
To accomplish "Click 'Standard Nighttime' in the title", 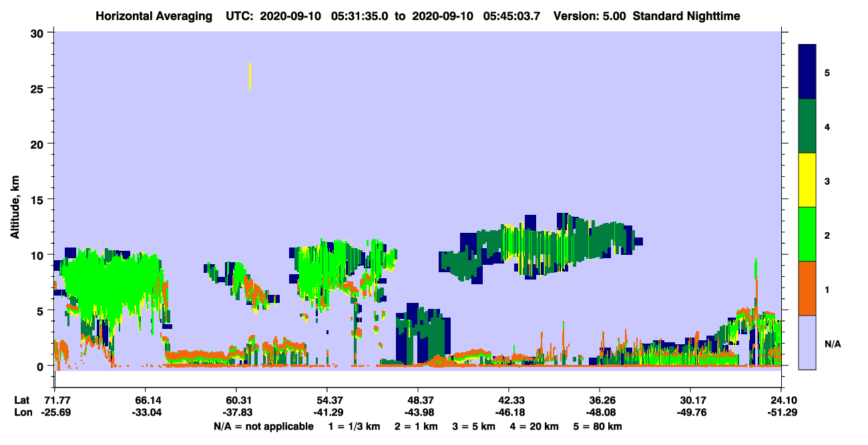I will (x=686, y=16).
